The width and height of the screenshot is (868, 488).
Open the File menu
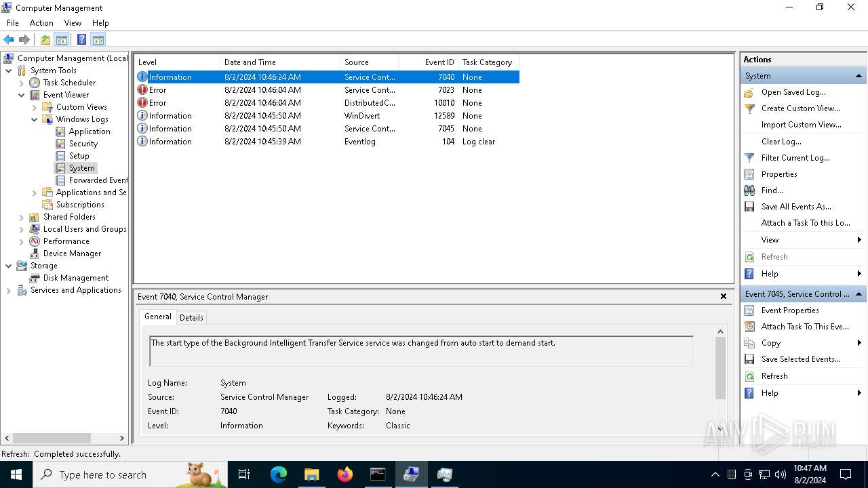pos(13,23)
